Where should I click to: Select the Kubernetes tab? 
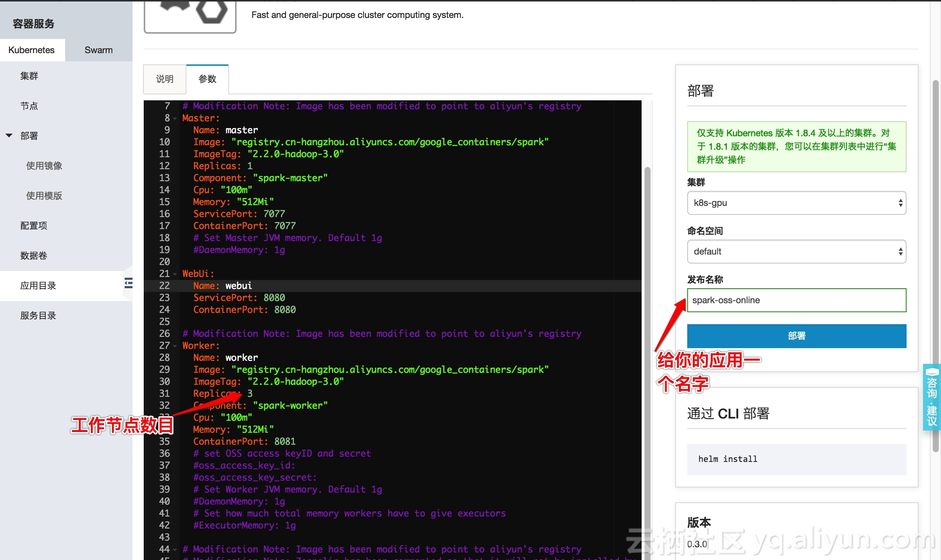tap(32, 50)
